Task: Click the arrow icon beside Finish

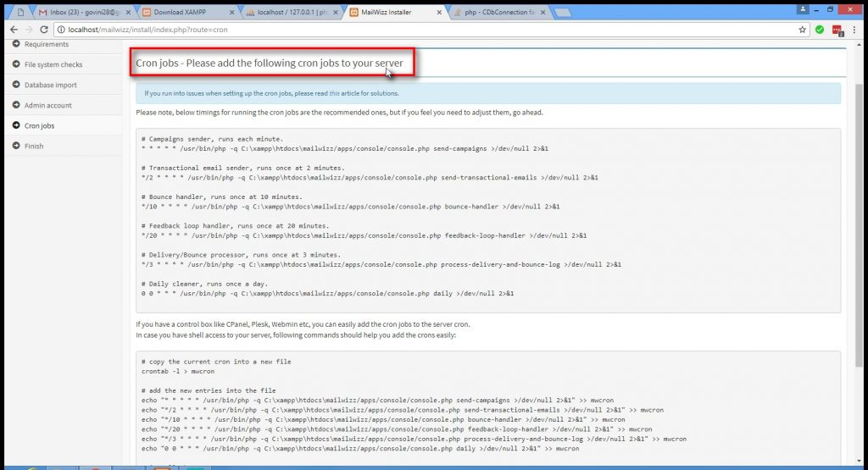Action: [x=16, y=146]
